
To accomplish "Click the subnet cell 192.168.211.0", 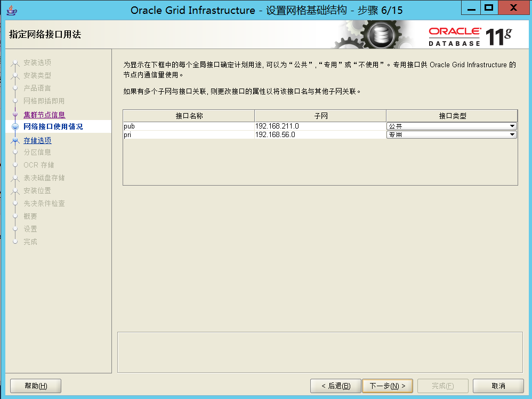I will coord(320,126).
